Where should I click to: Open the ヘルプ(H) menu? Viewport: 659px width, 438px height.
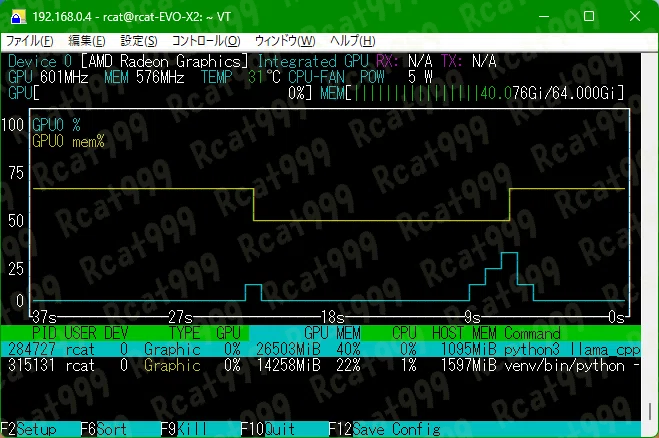(x=353, y=41)
